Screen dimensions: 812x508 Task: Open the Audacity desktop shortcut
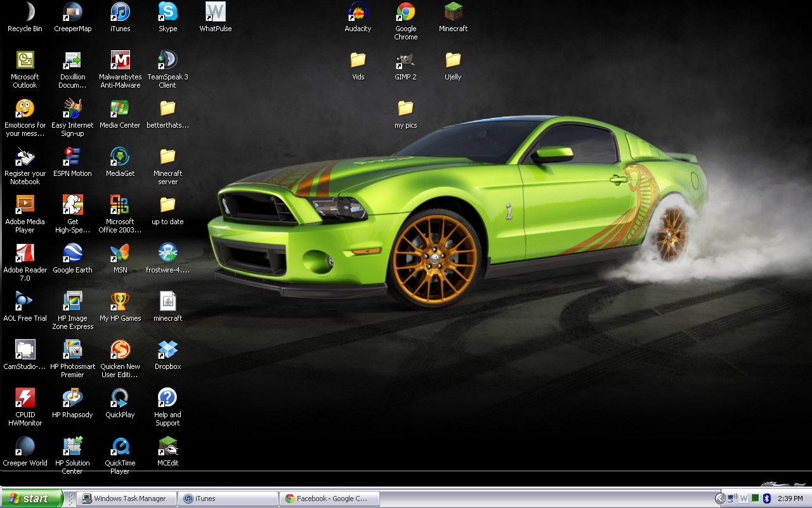358,12
